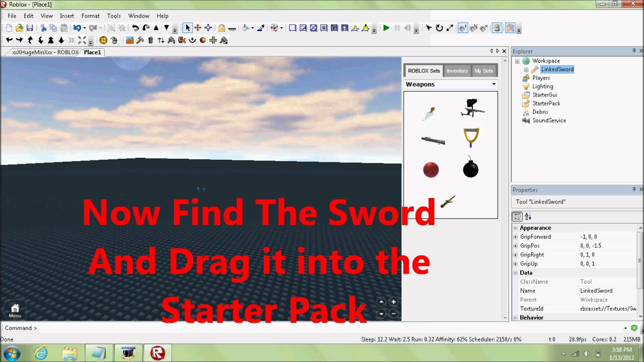Screen dimensions: 644x362
Task: Open the Weapons category dropdown
Action: click(x=494, y=84)
